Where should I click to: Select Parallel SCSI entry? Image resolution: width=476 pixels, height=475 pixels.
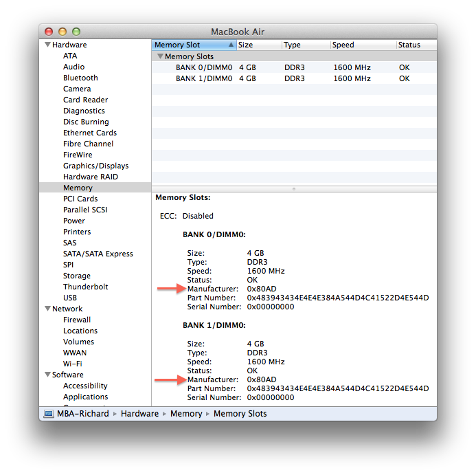point(85,210)
